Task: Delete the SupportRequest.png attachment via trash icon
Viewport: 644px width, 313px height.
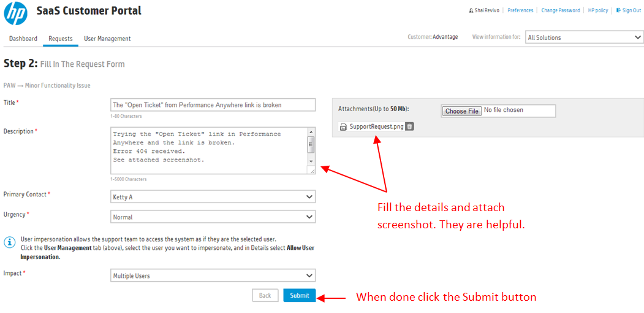Action: (409, 126)
